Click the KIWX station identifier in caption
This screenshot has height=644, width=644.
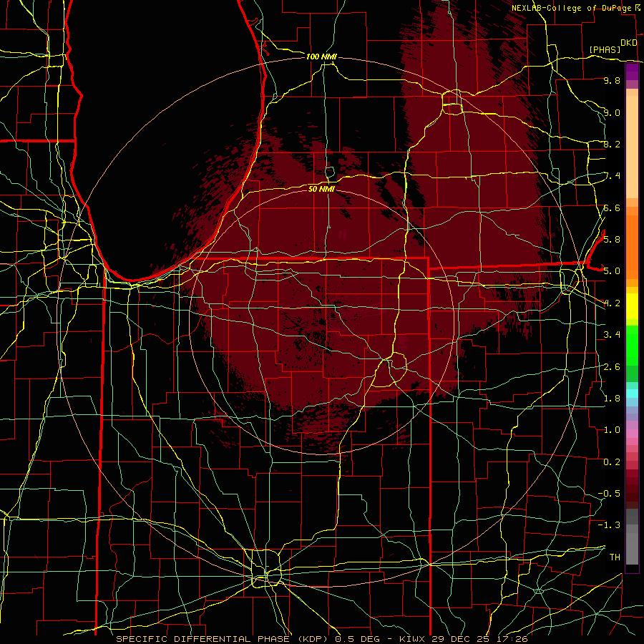pos(412,639)
